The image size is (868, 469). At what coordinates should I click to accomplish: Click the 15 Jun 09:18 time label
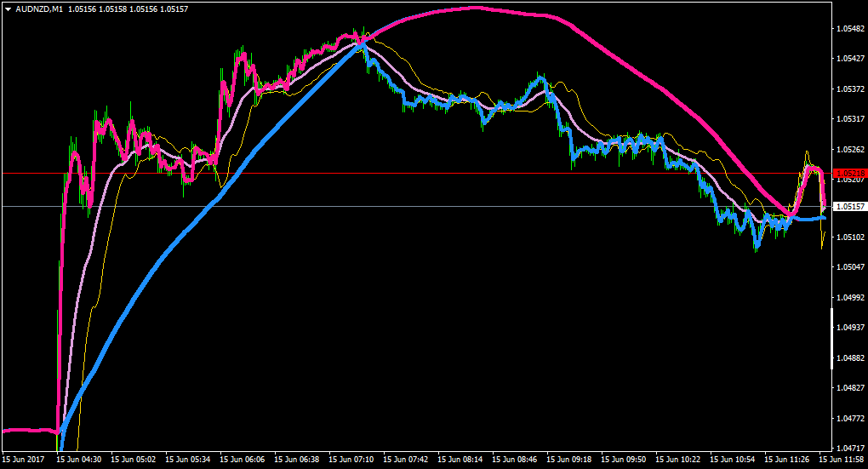click(x=569, y=459)
